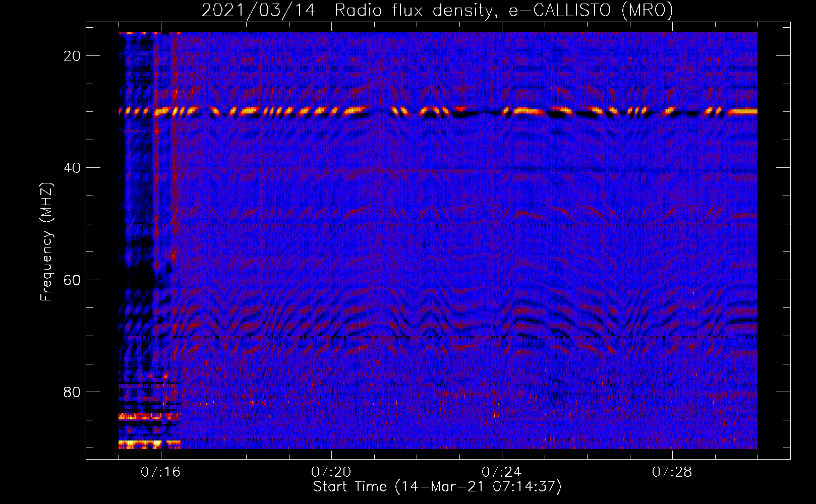Click the 07:20 time axis label
Screen dimensions: 816x504
coord(331,472)
